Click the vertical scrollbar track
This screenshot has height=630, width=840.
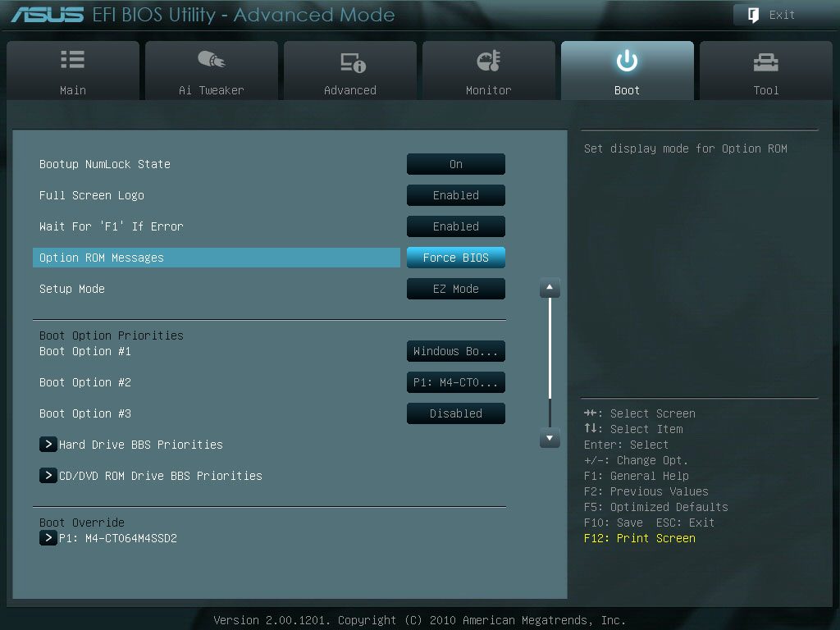(550, 362)
